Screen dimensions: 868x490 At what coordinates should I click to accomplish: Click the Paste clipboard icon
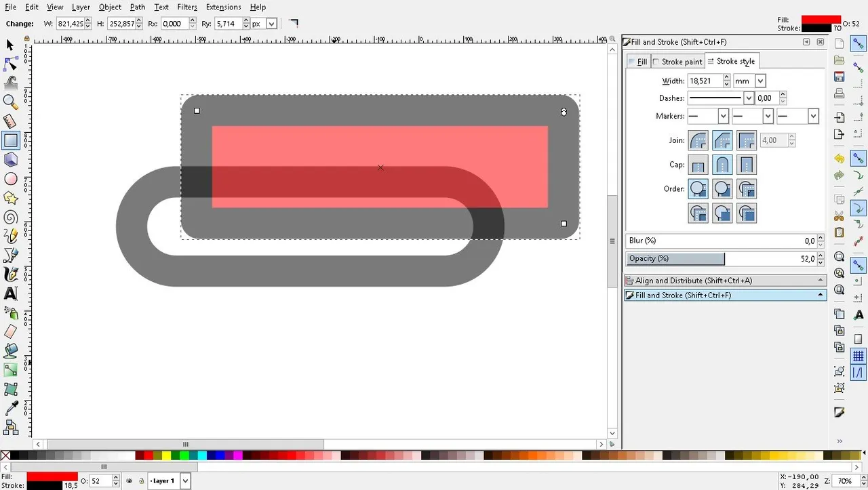(839, 232)
